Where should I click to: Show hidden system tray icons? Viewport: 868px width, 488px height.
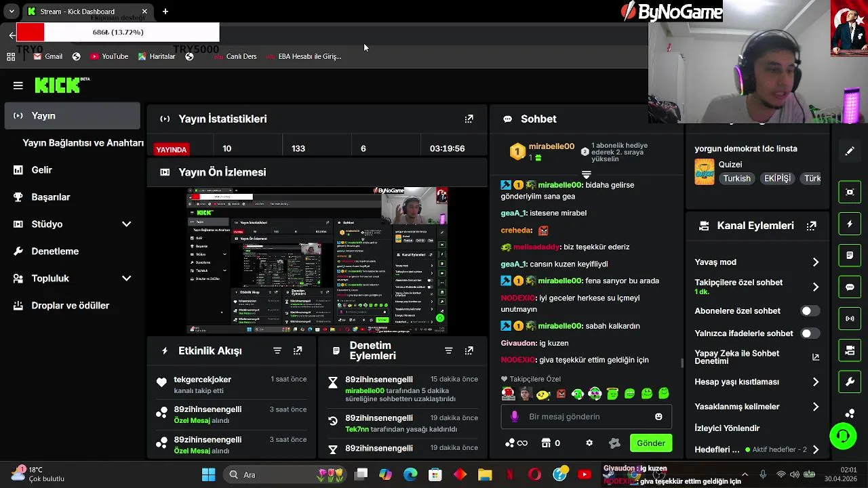(x=745, y=474)
